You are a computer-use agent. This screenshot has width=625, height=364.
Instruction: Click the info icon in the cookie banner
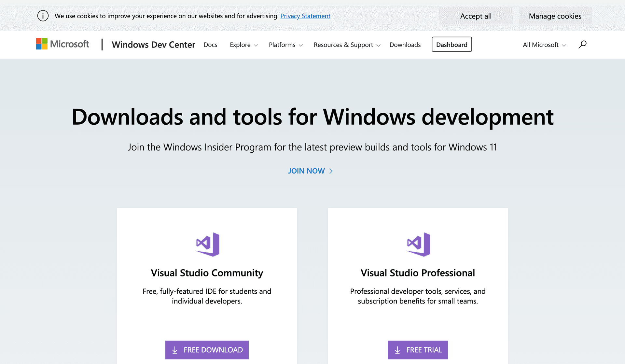43,16
